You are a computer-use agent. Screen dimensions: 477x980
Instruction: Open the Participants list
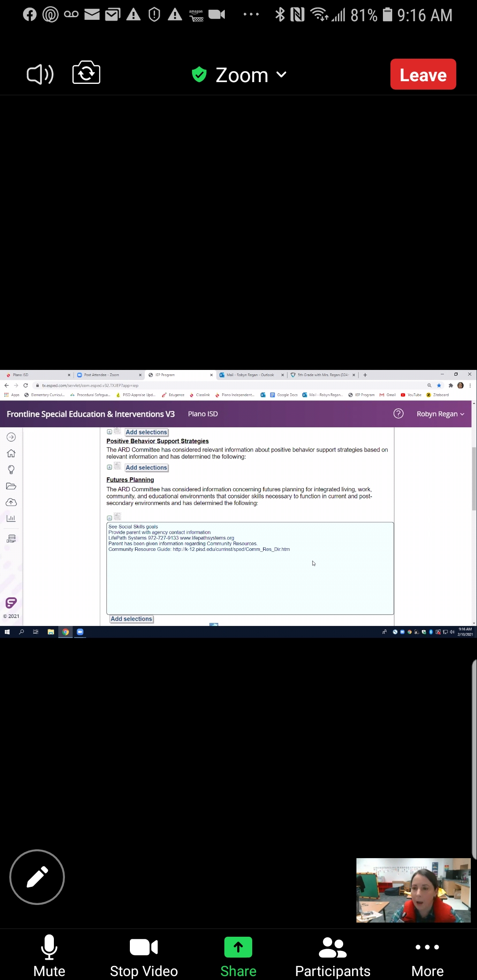pos(333,956)
